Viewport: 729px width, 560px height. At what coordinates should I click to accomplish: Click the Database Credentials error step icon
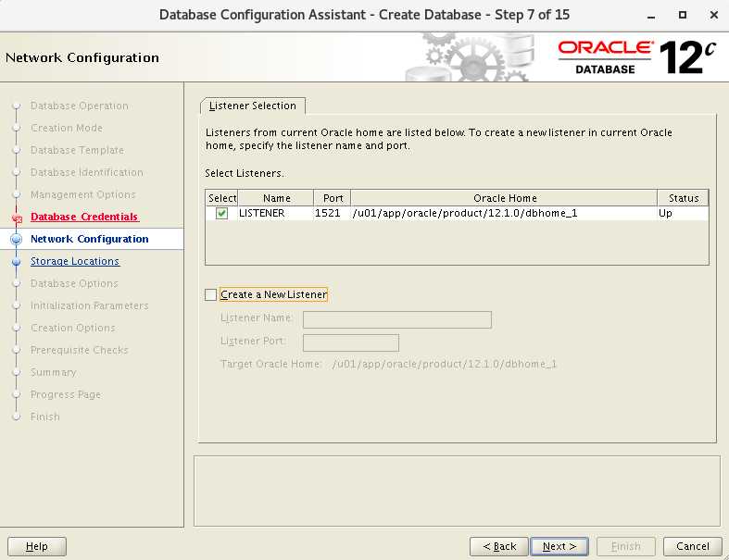tap(18, 218)
